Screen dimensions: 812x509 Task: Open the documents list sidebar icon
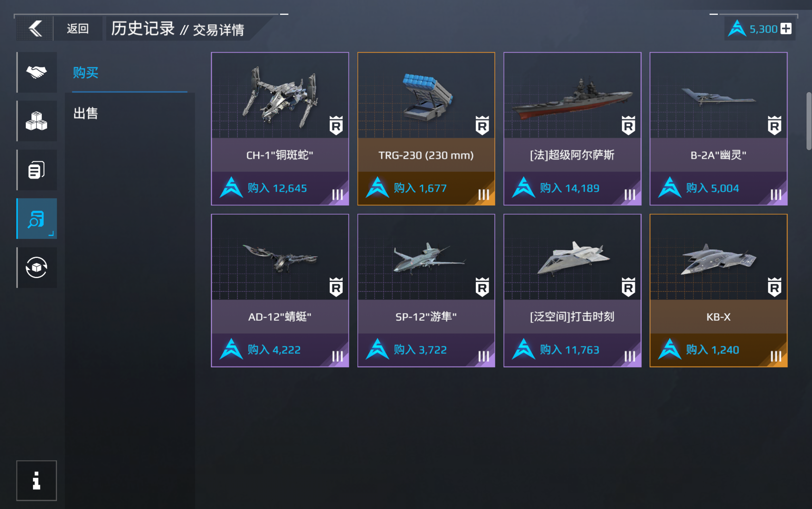click(x=37, y=170)
